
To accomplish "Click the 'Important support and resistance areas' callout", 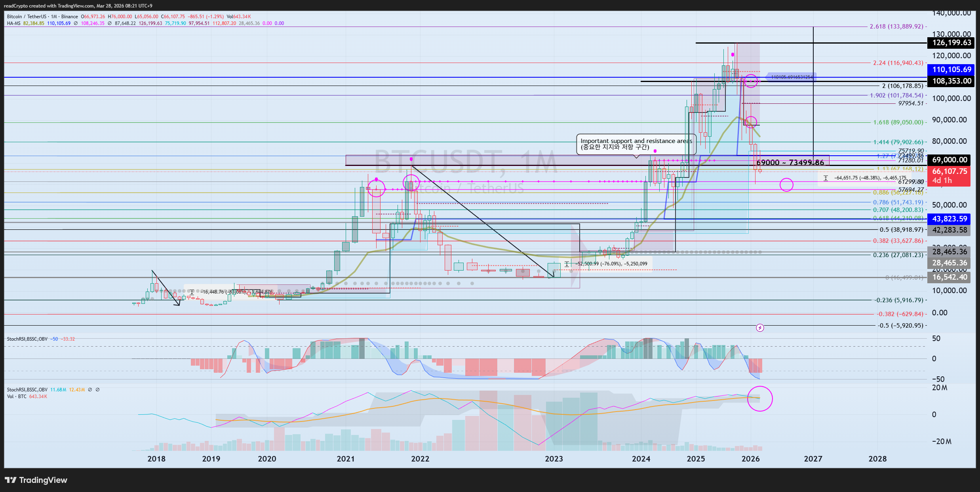I will click(x=636, y=144).
